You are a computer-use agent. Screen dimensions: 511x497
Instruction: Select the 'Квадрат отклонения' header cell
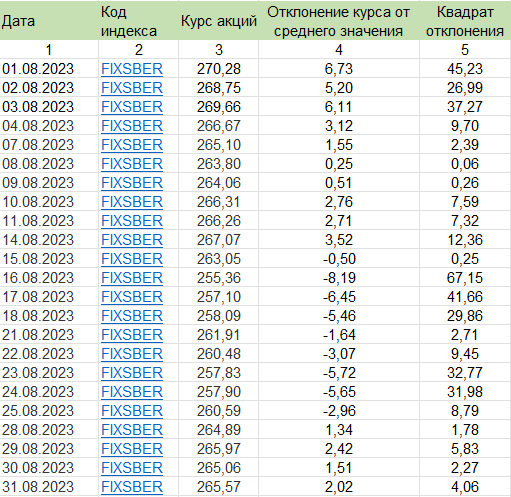(x=465, y=21)
